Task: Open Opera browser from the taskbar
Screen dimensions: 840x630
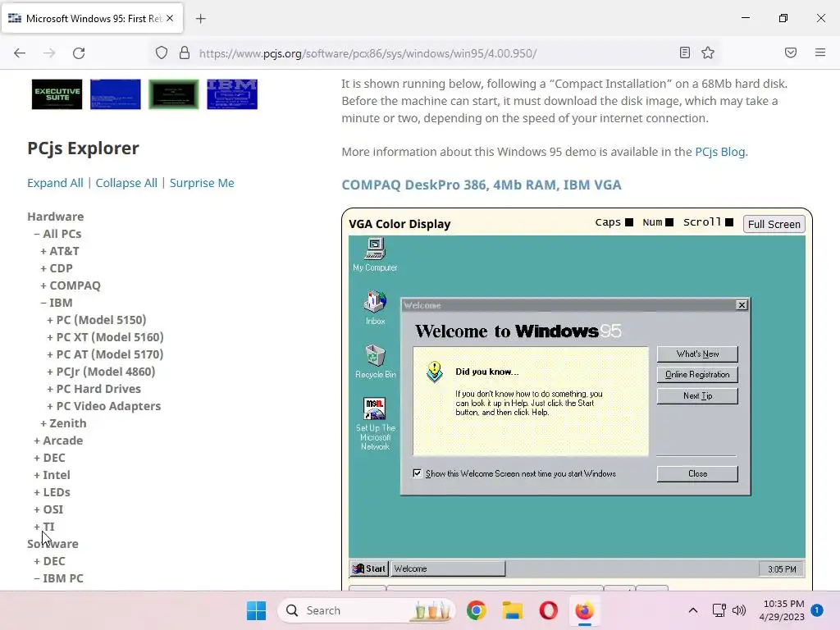Action: pyautogui.click(x=548, y=610)
